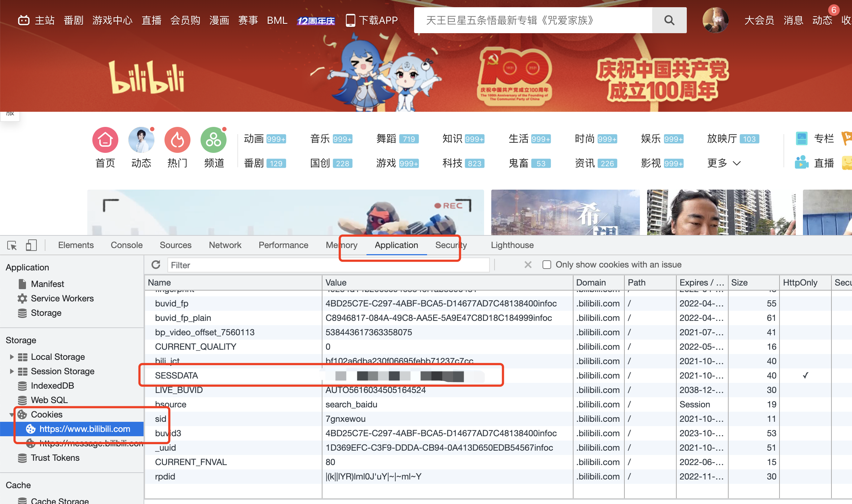This screenshot has height=504, width=852.
Task: Toggle the device toolbar in DevTools
Action: coord(31,245)
